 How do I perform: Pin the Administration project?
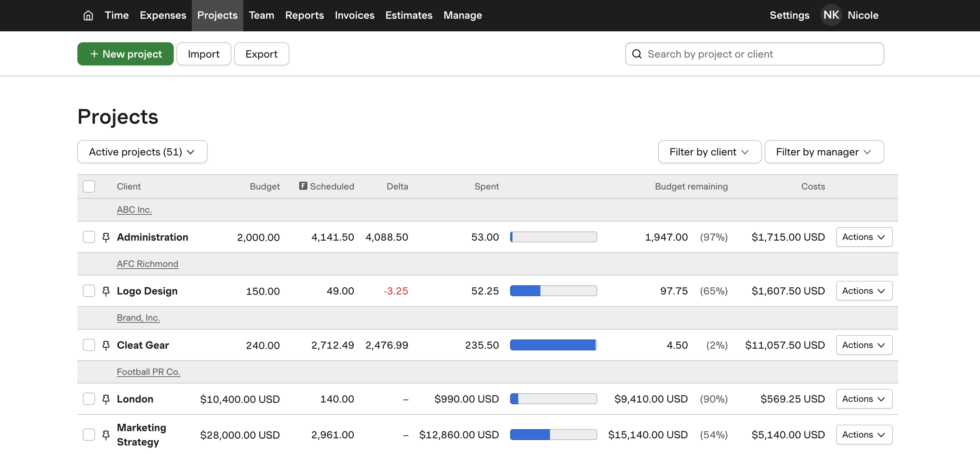pyautogui.click(x=106, y=237)
